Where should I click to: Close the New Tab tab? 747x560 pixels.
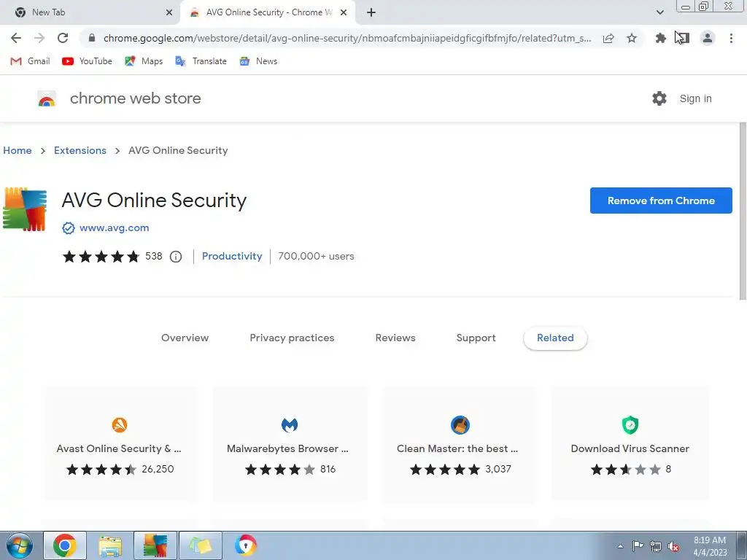coord(169,12)
